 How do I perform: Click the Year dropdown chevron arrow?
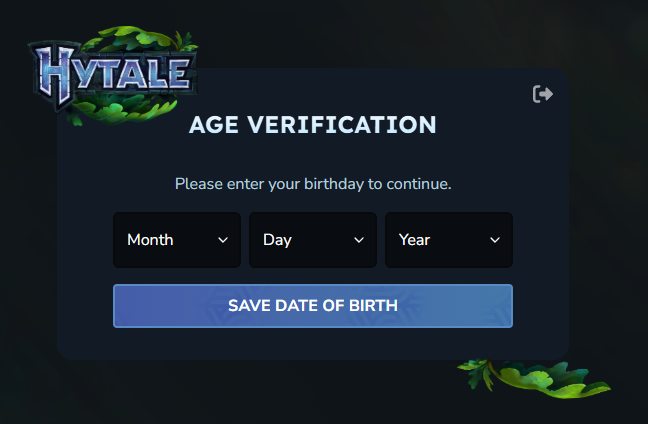click(x=495, y=240)
